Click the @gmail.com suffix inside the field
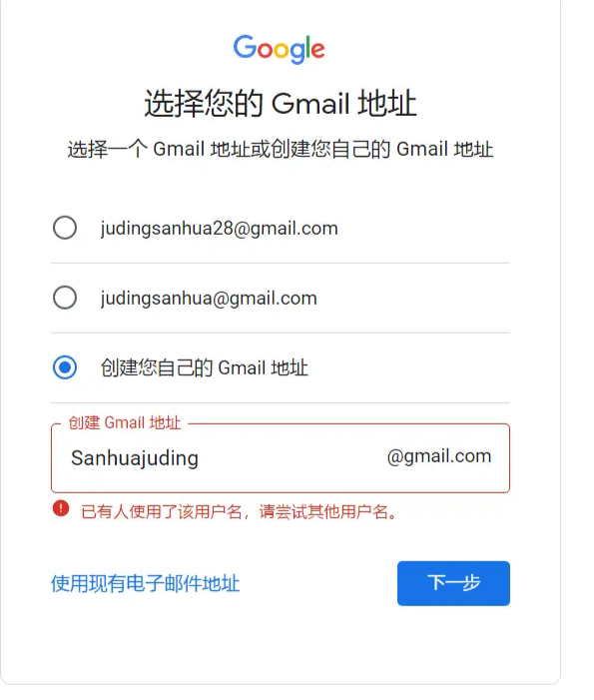 tap(439, 456)
